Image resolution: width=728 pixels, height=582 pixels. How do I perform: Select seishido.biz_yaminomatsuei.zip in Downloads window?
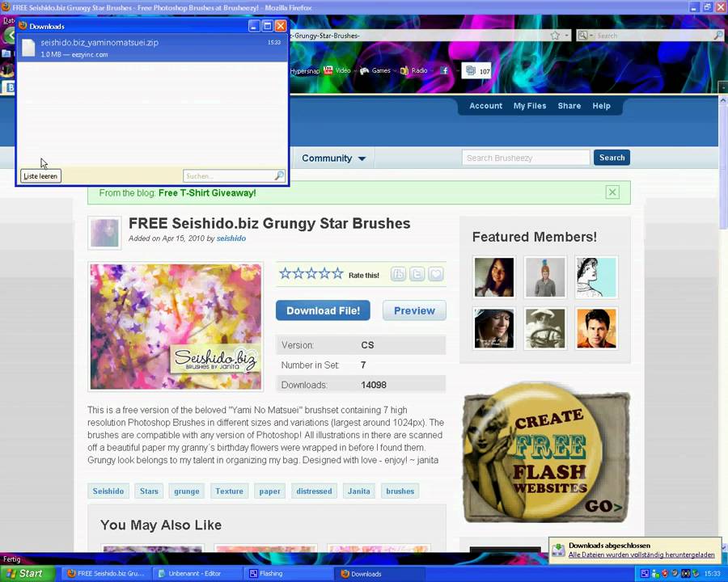[x=152, y=48]
